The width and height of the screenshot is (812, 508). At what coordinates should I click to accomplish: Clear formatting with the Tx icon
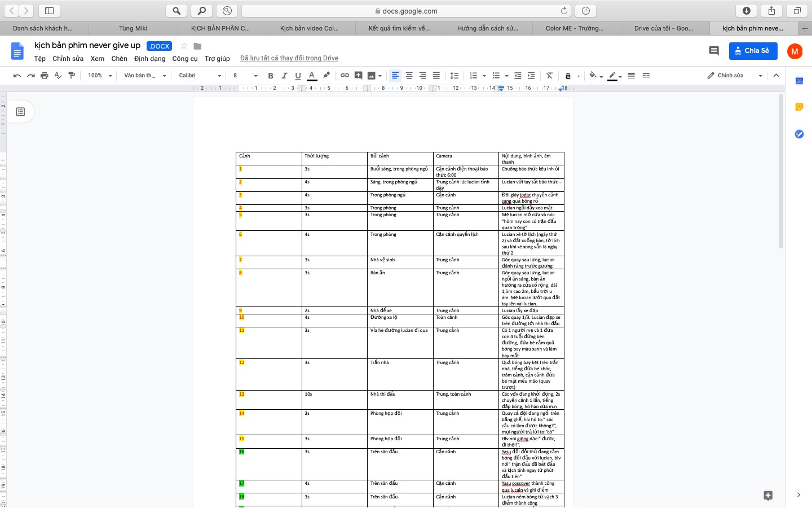coord(549,76)
